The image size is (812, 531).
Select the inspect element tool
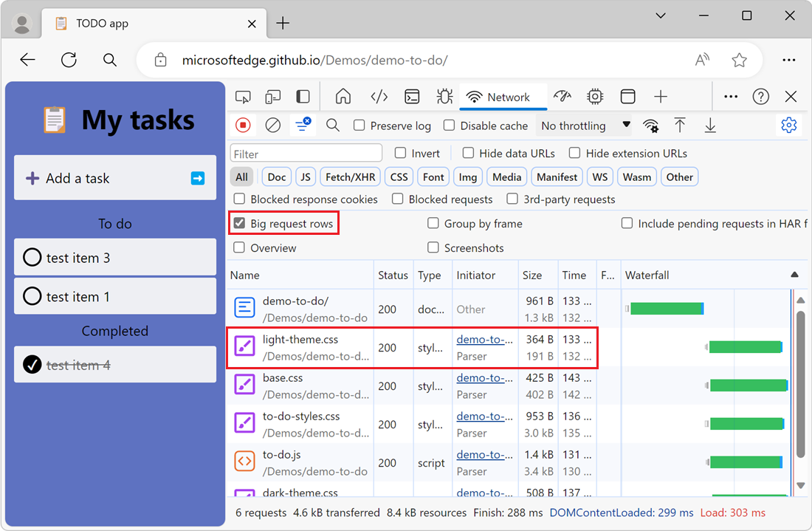pos(243,96)
